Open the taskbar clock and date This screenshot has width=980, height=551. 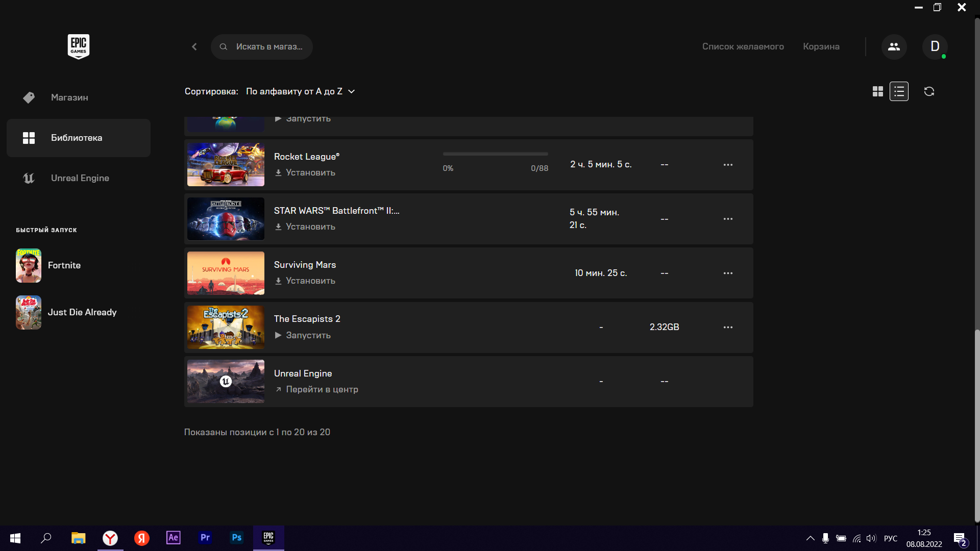[x=924, y=538]
